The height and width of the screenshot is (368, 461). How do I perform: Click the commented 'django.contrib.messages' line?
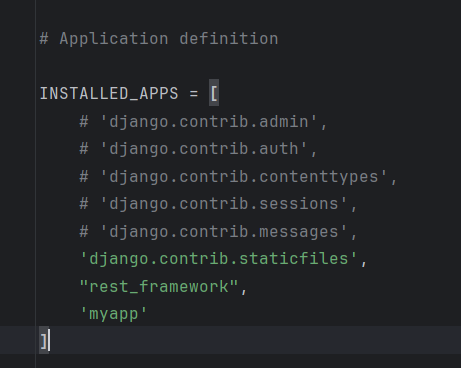coord(218,232)
